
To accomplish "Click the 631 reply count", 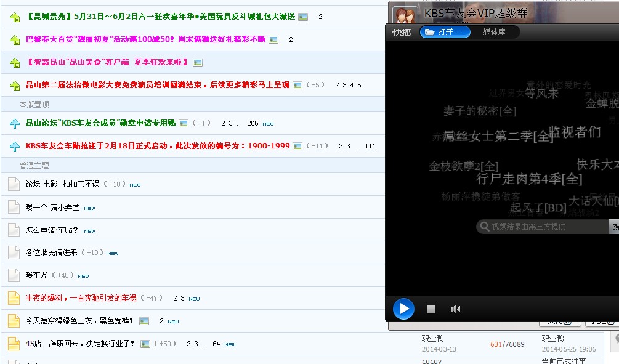I will point(496,344).
